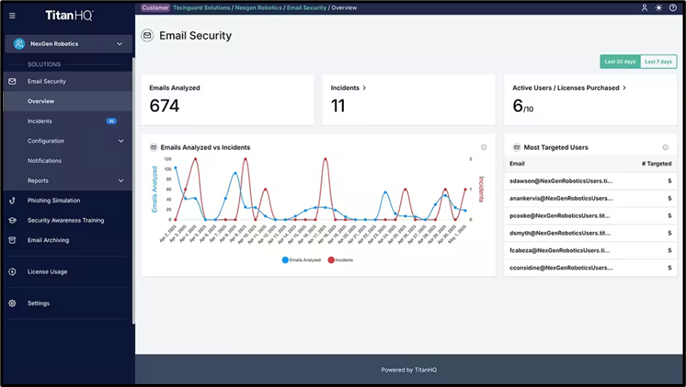This screenshot has width=686, height=387.
Task: Open the Settings gear icon
Action: [12, 303]
